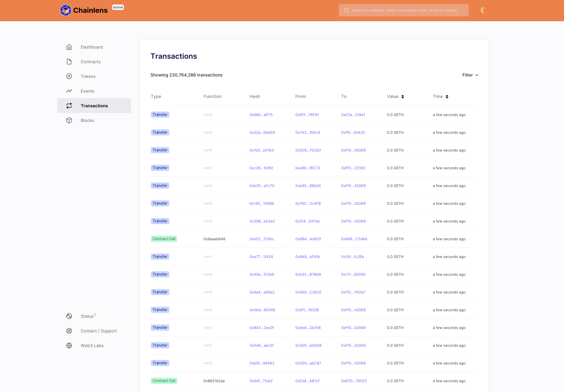Select the Web3 Labs globe icon
The image size is (564, 392).
pos(69,345)
